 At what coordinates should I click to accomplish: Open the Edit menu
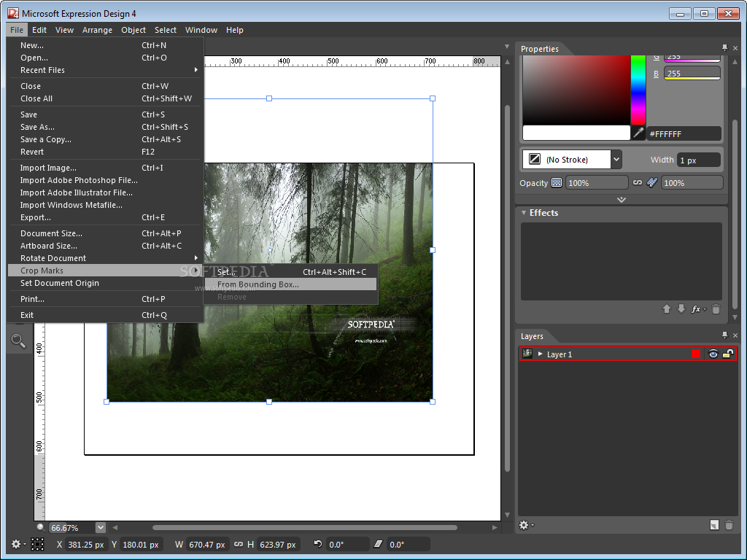tap(39, 30)
